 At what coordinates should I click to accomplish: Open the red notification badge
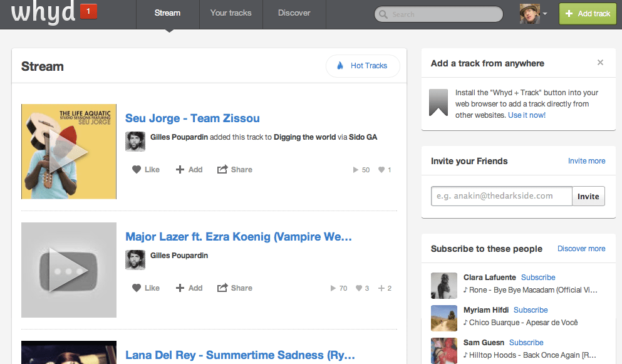(x=88, y=11)
